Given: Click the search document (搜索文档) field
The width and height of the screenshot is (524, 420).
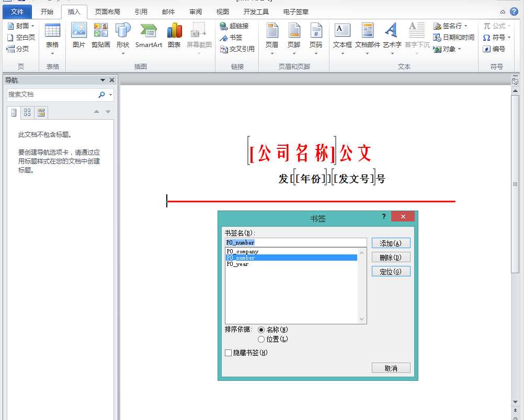Looking at the screenshot, I should (52, 95).
